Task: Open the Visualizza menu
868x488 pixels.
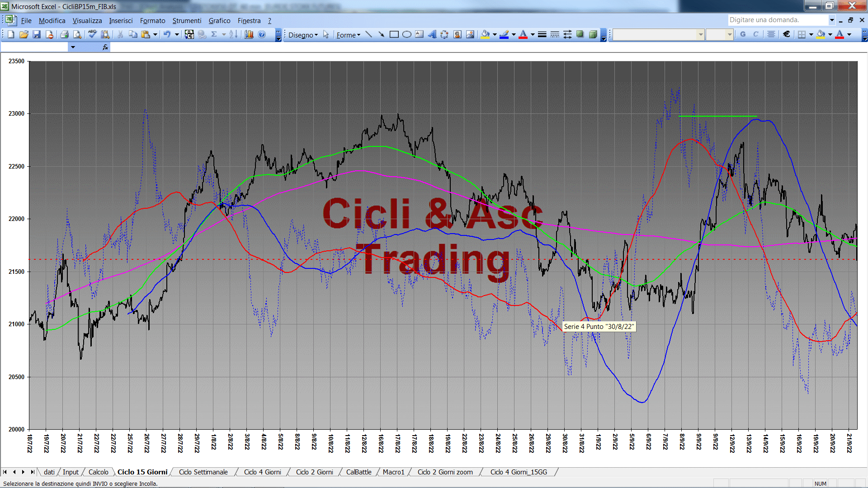Action: [x=87, y=20]
